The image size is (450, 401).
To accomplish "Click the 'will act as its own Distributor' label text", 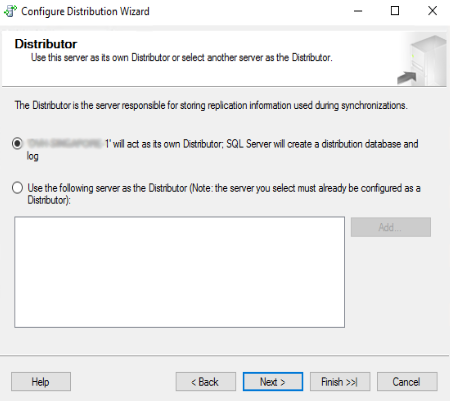I will (x=223, y=150).
